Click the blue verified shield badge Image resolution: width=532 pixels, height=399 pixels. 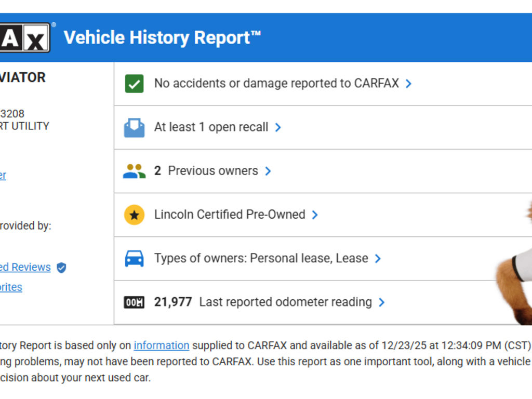point(61,268)
